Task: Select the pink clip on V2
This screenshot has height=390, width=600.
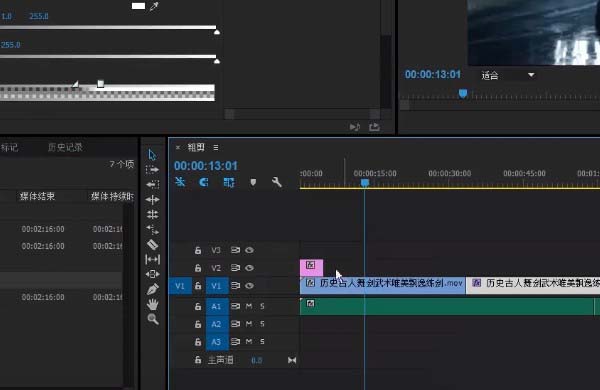Action: click(x=311, y=268)
